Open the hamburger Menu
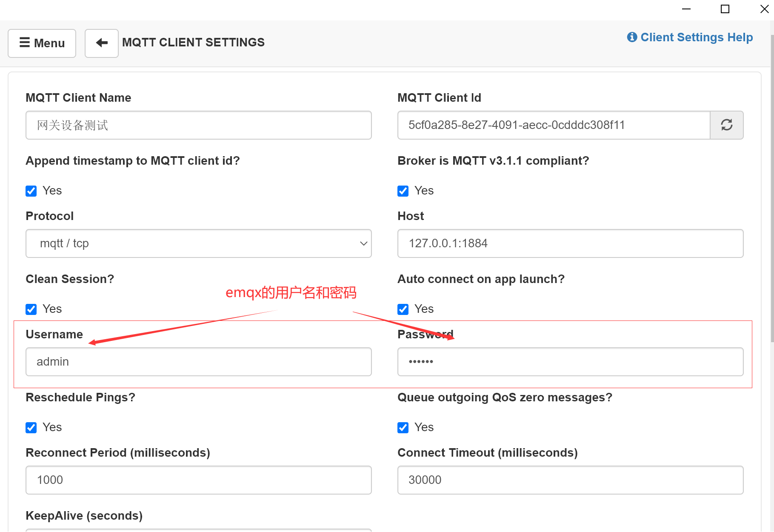Viewport: 774px width, 532px height. pos(41,43)
